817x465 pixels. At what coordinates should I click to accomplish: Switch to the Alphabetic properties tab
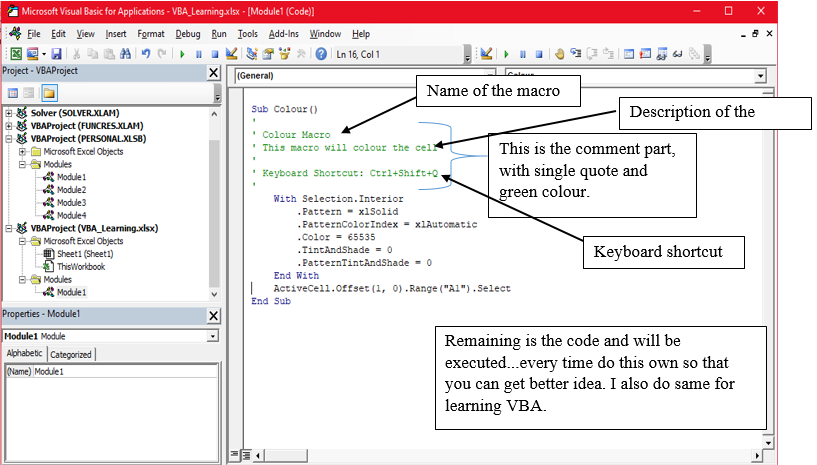tap(24, 353)
